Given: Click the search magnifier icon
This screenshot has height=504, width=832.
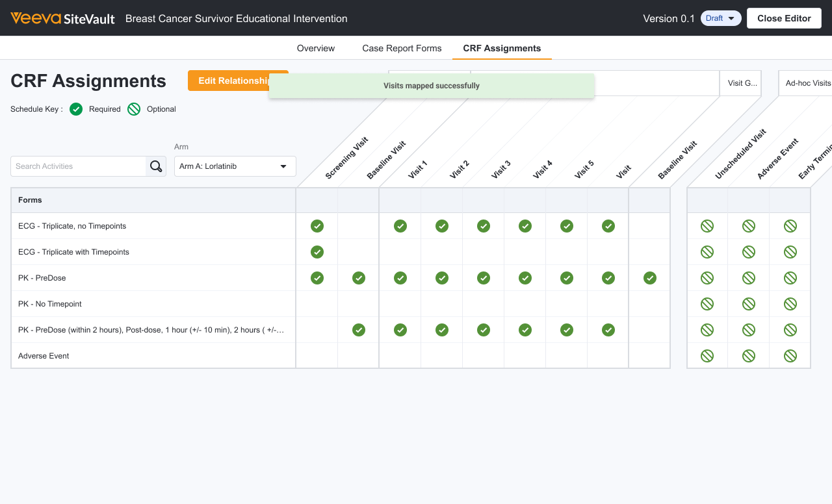Looking at the screenshot, I should coord(156,166).
